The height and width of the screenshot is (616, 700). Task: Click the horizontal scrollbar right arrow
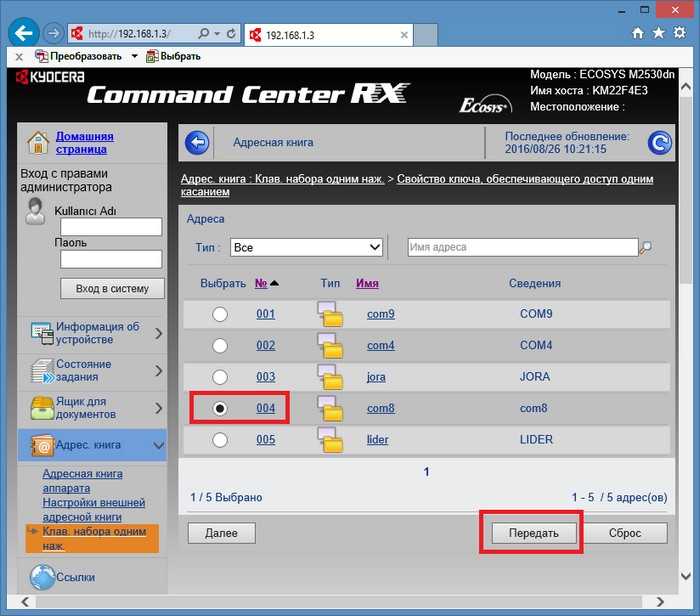coord(660,602)
